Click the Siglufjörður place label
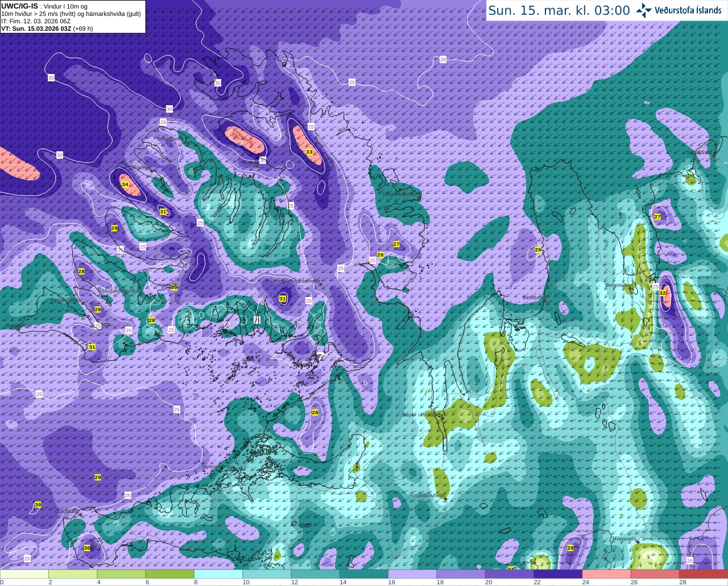 pyautogui.click(x=698, y=152)
